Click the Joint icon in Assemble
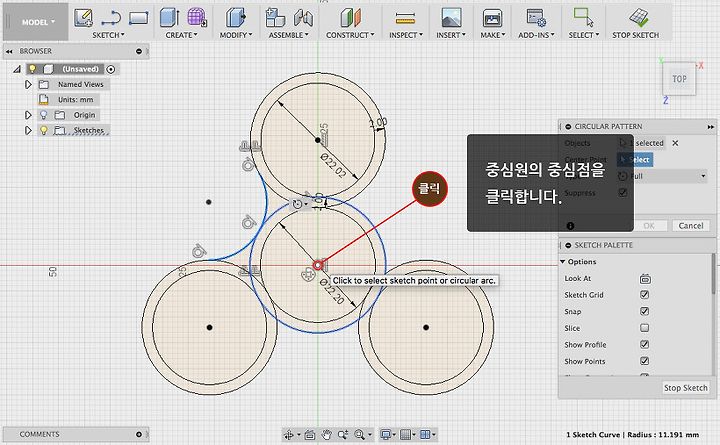The image size is (720, 445). [303, 18]
